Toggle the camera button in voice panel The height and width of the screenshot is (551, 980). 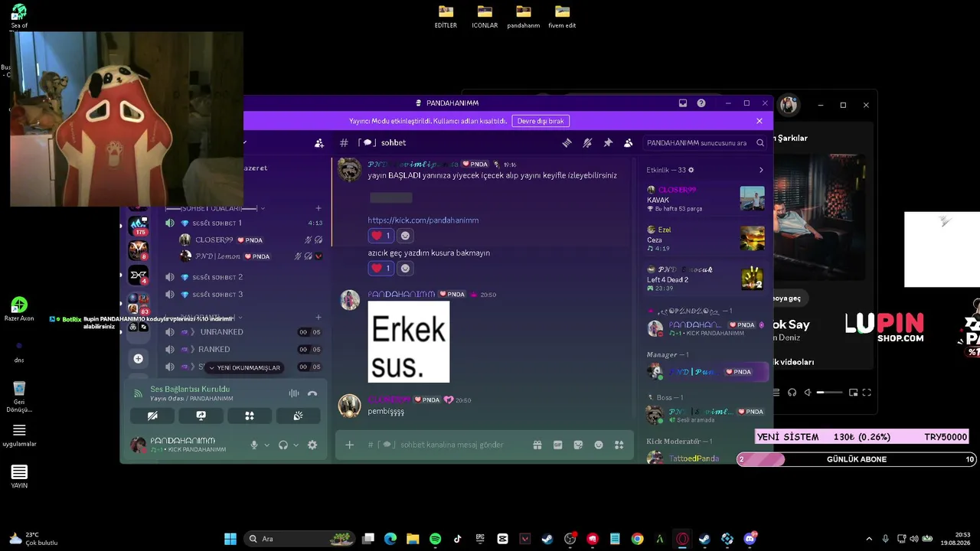[x=153, y=416]
